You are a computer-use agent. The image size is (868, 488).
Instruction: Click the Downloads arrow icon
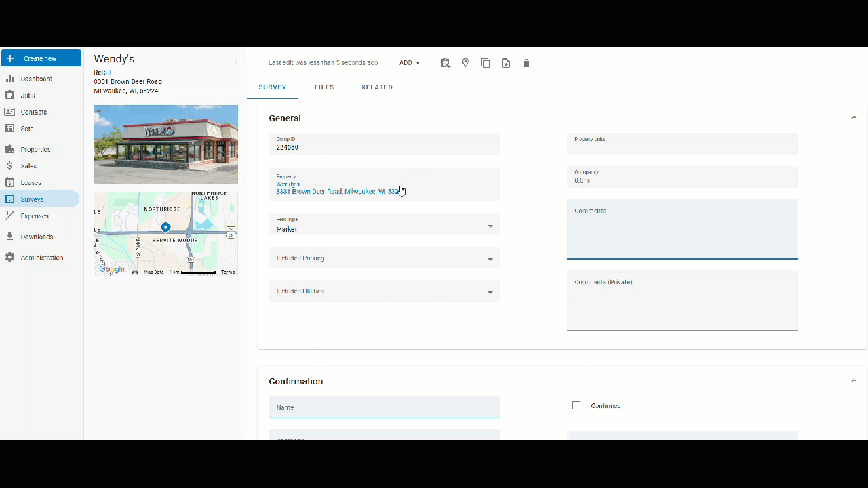9,237
